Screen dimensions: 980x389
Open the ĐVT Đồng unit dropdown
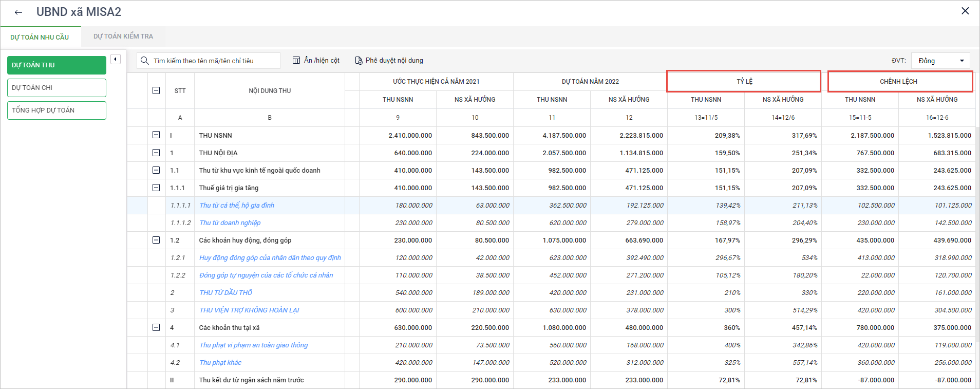coord(940,61)
